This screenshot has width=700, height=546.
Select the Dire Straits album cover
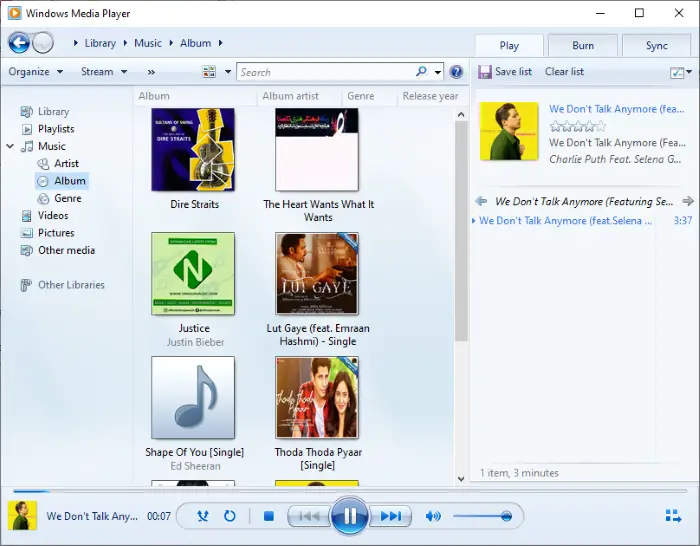click(193, 150)
